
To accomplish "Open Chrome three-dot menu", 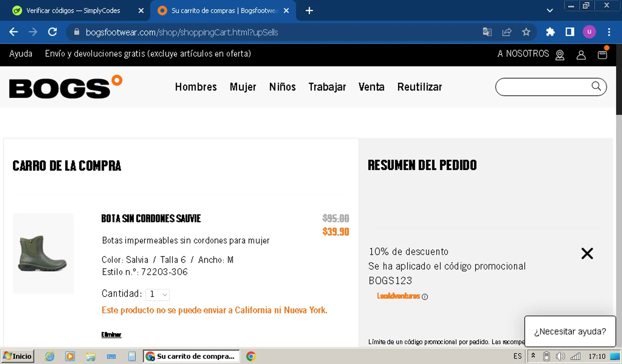I will click(x=609, y=32).
